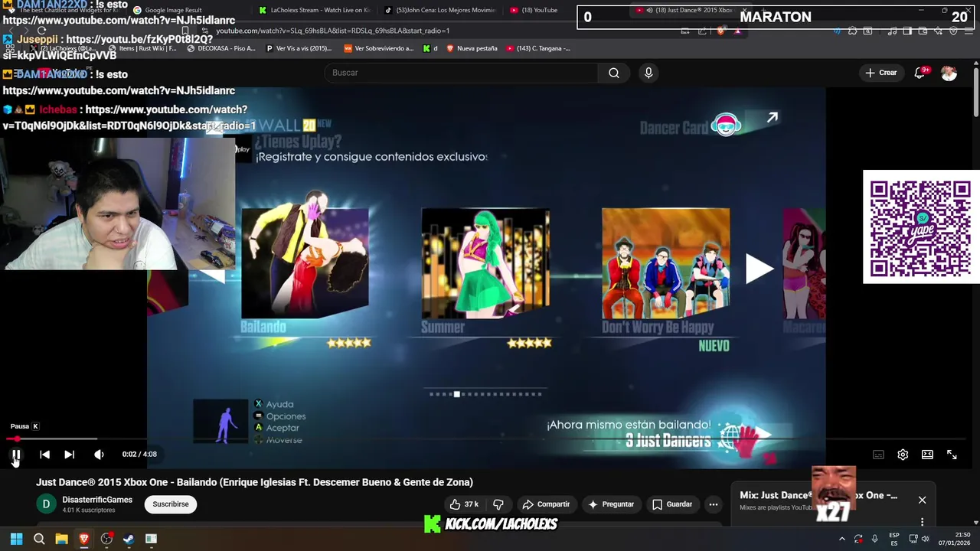
Task: Click the Preguntar button
Action: coord(611,504)
